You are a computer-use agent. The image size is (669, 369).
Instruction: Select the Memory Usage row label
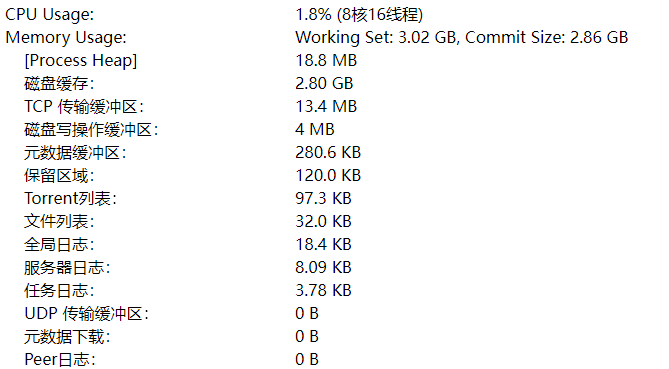pyautogui.click(x=66, y=38)
